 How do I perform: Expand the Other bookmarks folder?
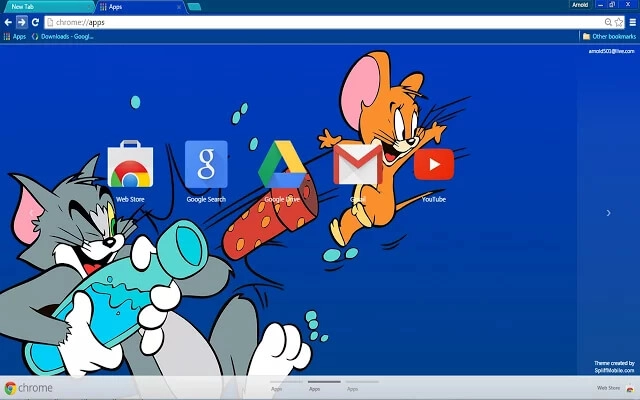click(x=609, y=36)
